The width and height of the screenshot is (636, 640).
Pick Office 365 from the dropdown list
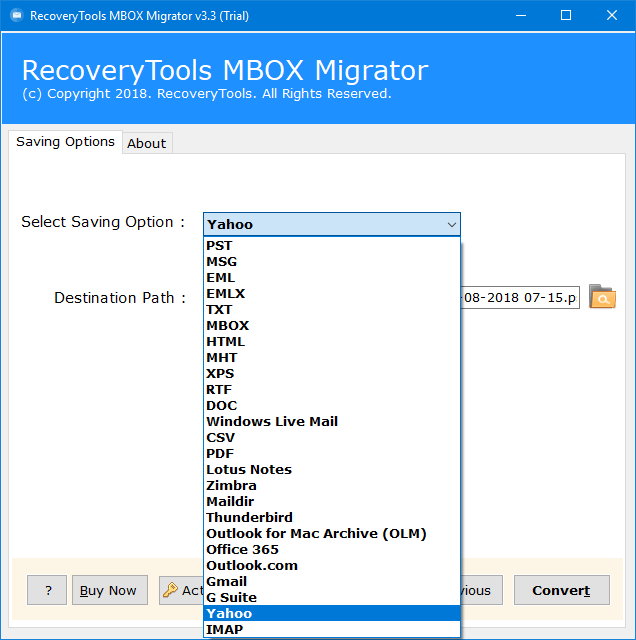tap(242, 549)
